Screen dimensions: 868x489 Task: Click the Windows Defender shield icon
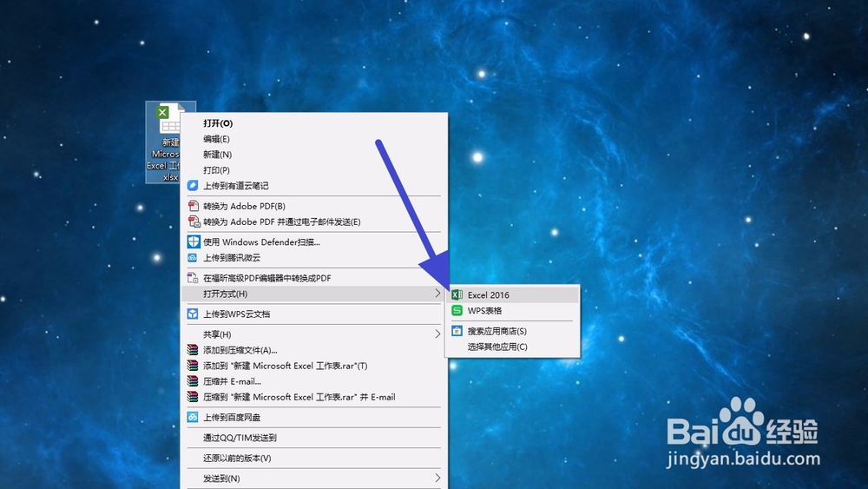pyautogui.click(x=193, y=241)
